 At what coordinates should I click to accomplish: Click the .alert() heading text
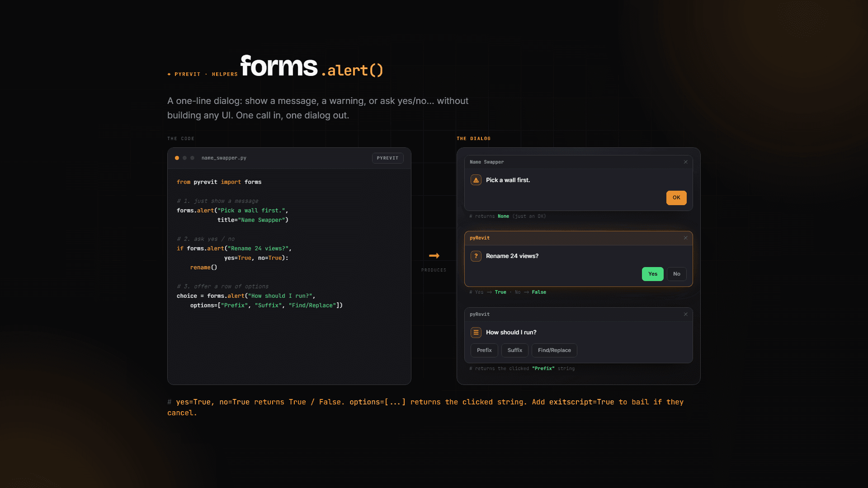pyautogui.click(x=352, y=70)
